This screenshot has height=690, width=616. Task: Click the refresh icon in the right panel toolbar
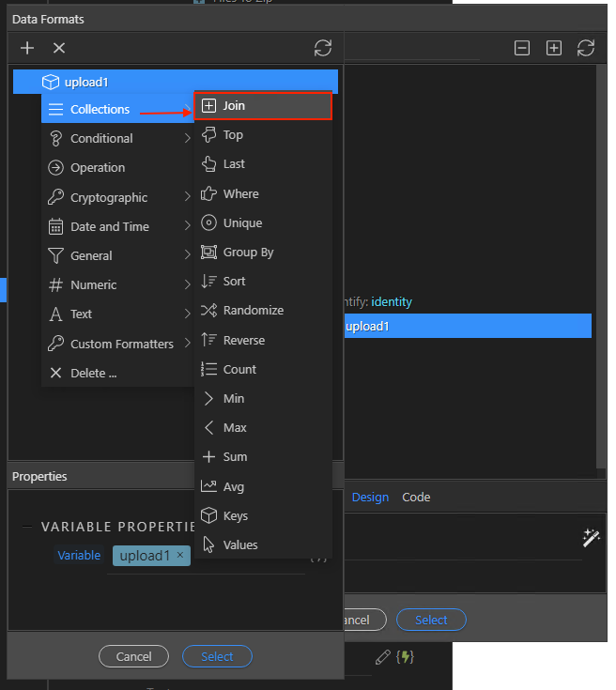pyautogui.click(x=586, y=48)
